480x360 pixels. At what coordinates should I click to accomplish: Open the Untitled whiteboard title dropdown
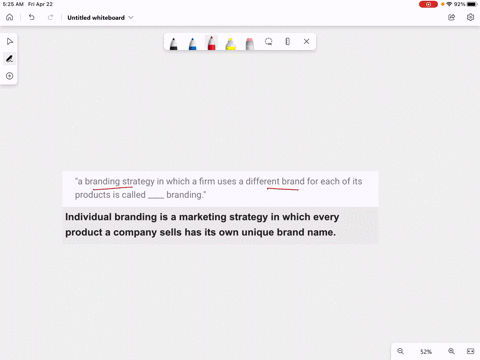(x=100, y=18)
